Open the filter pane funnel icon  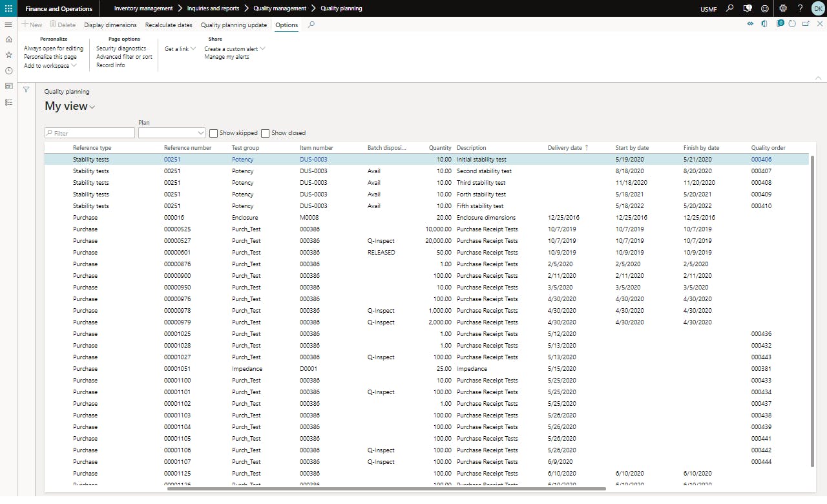click(x=26, y=90)
